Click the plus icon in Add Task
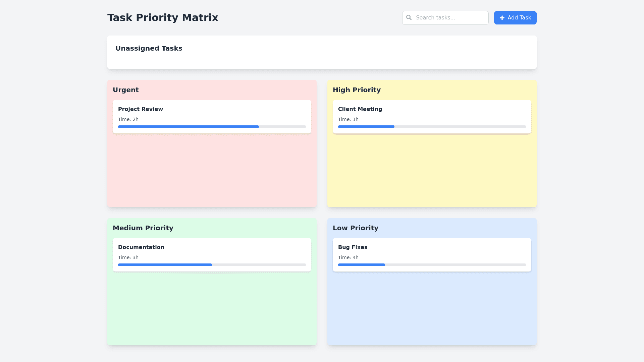 (x=502, y=18)
